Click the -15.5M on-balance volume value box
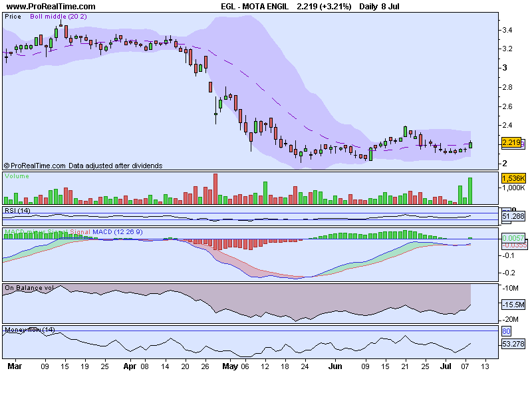Image resolution: width=532 pixels, height=399 pixels. tap(513, 305)
